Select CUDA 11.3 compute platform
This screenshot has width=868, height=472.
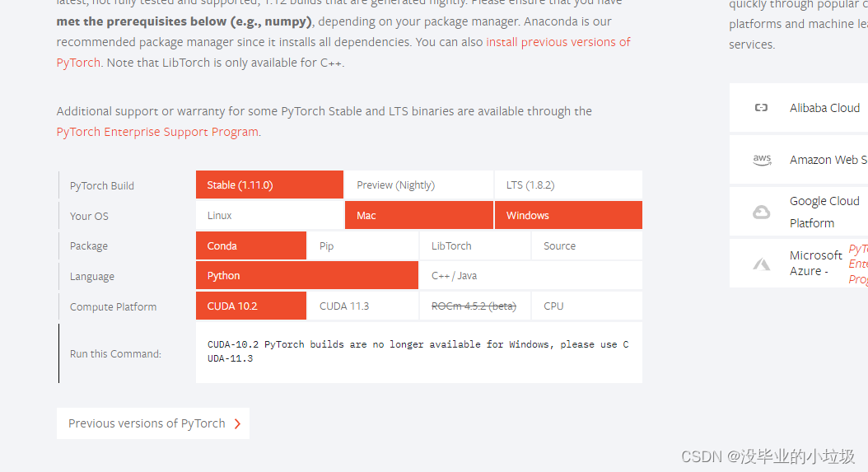(x=363, y=306)
